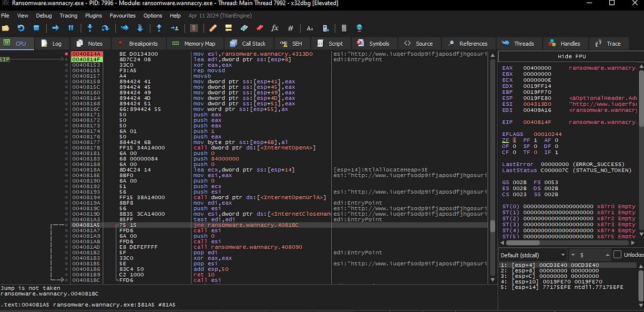The image size is (644, 312).
Task: Switch to the Memory Map tab
Action: click(x=194, y=44)
